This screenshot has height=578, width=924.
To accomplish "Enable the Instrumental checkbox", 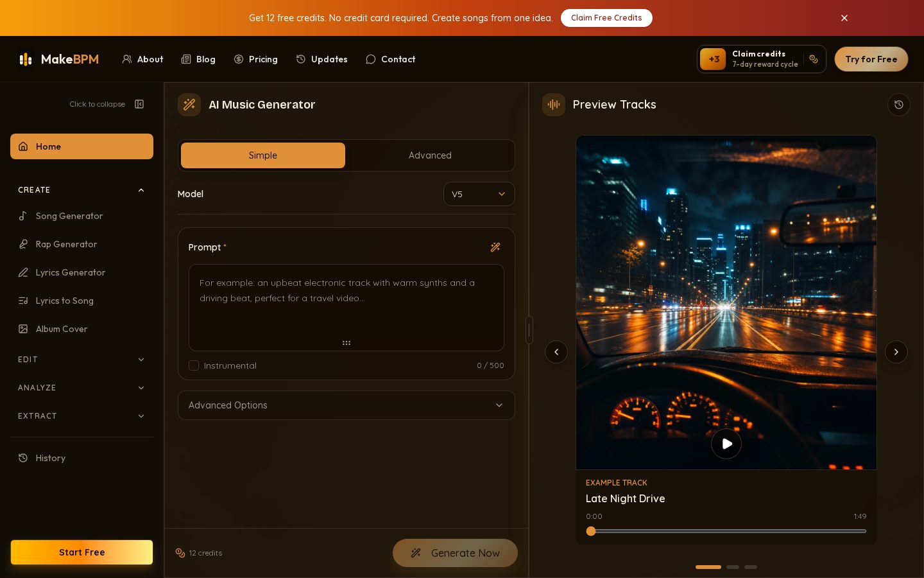I will tap(194, 365).
